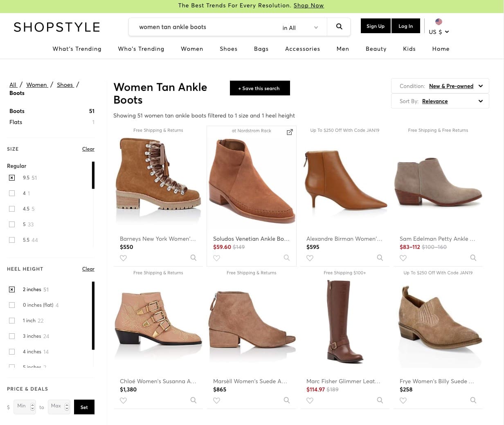Click the size filter list scrollbar
Viewport: 504px width, 425px height.
[93, 175]
